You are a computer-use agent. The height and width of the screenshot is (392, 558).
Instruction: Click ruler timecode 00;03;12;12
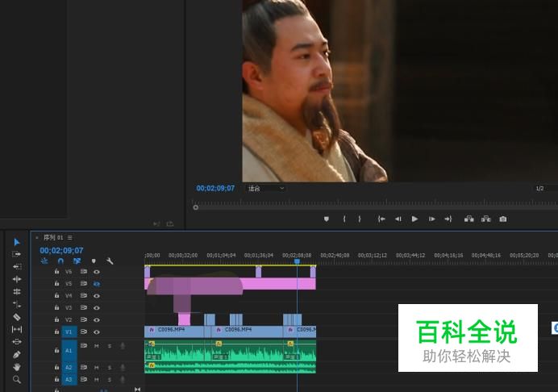click(x=373, y=256)
